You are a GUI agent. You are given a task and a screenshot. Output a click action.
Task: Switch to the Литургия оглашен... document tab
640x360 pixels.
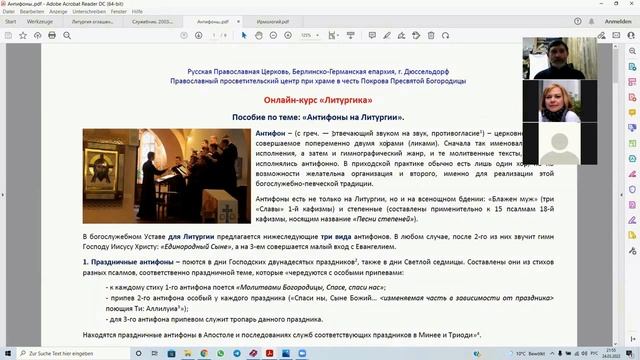pos(93,21)
